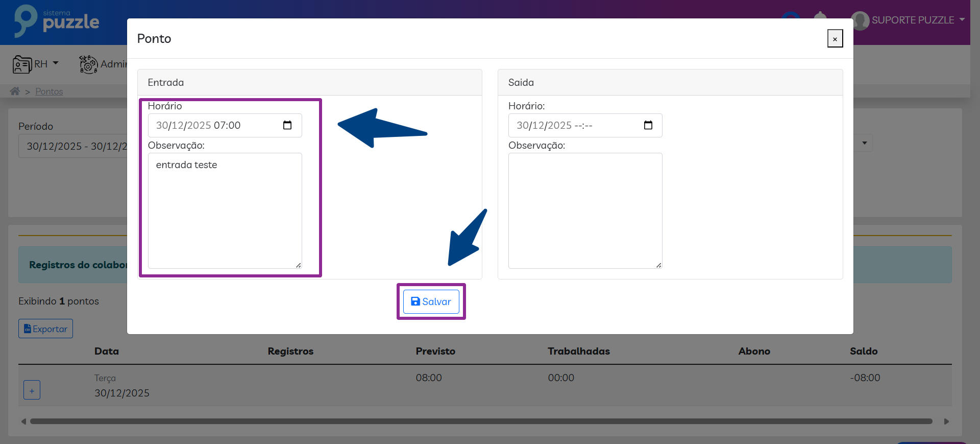Close the Ponto dialog
The width and height of the screenshot is (980, 444).
click(835, 39)
